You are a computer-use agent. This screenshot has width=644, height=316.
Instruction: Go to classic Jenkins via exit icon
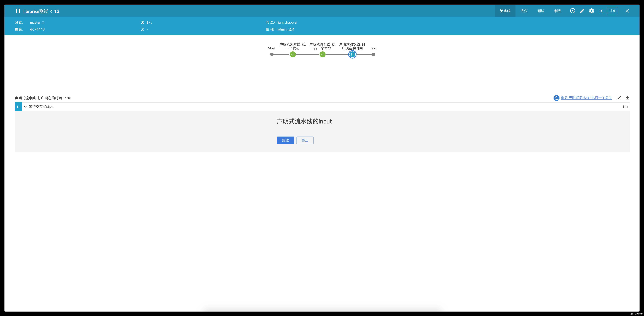601,11
